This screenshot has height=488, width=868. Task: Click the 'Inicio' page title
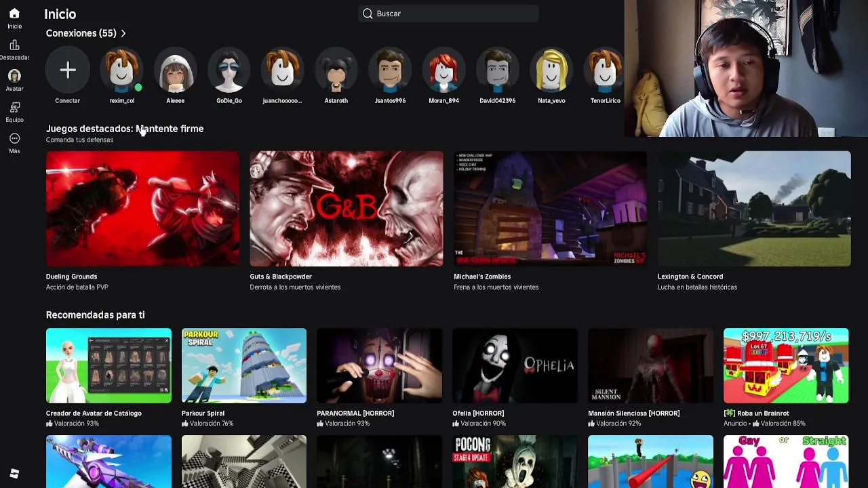[x=60, y=14]
